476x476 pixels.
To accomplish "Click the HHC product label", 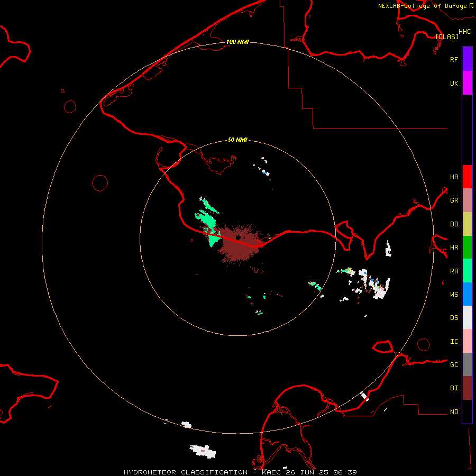I will tap(464, 32).
